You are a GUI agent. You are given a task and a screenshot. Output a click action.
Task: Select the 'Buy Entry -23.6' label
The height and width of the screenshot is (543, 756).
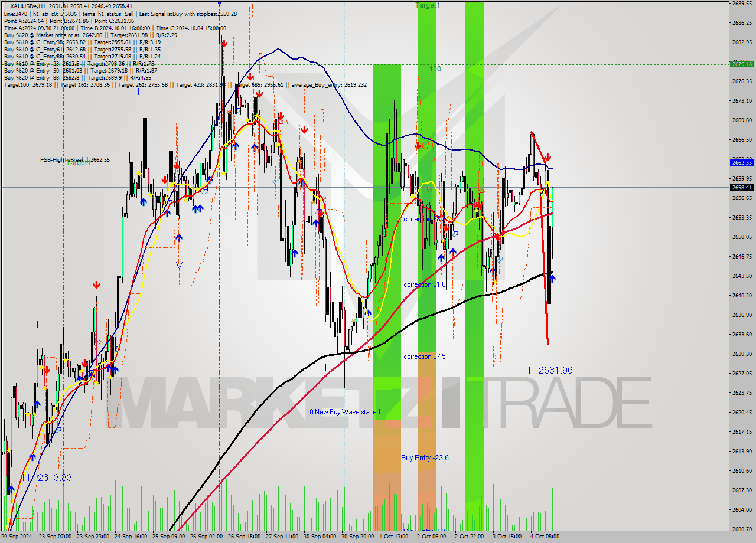click(425, 457)
